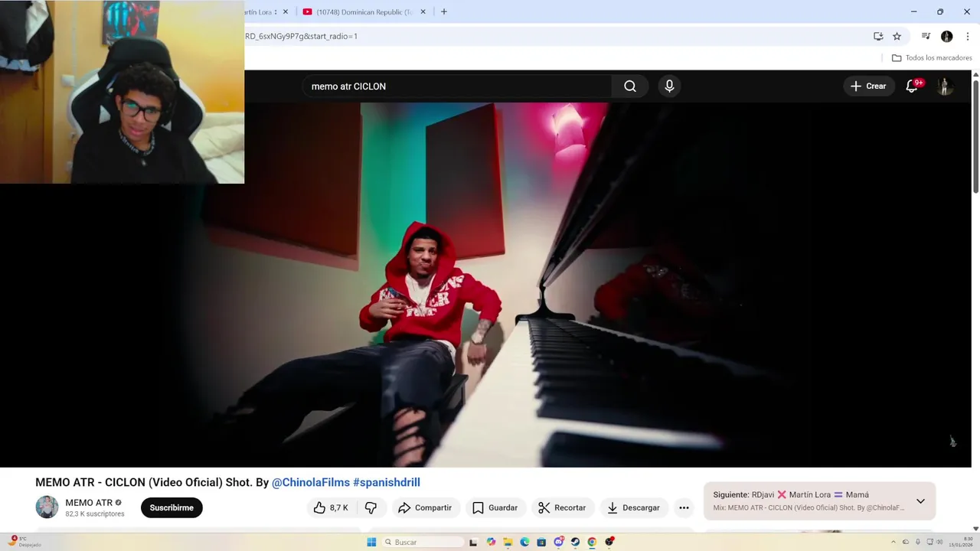980x551 pixels.
Task: Open Chrome profile avatar
Action: (946, 36)
